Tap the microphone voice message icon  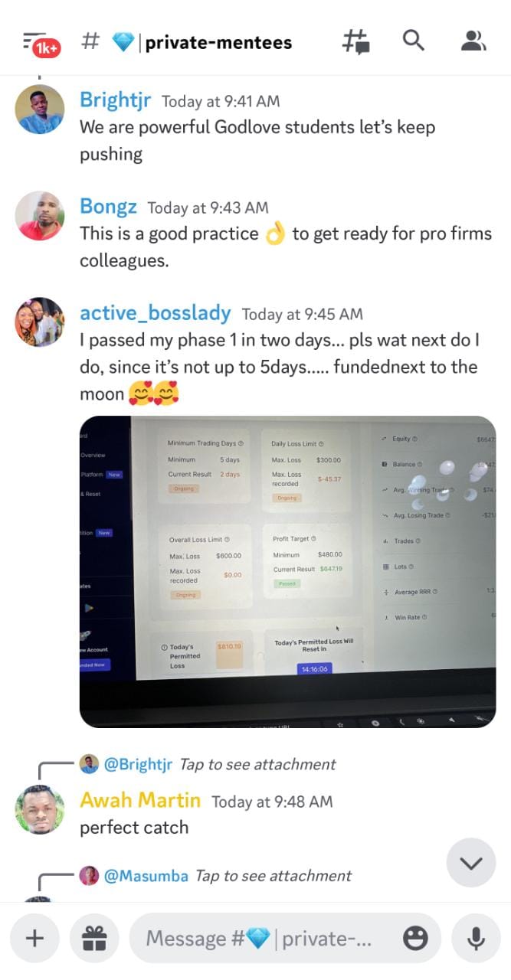coord(476,938)
